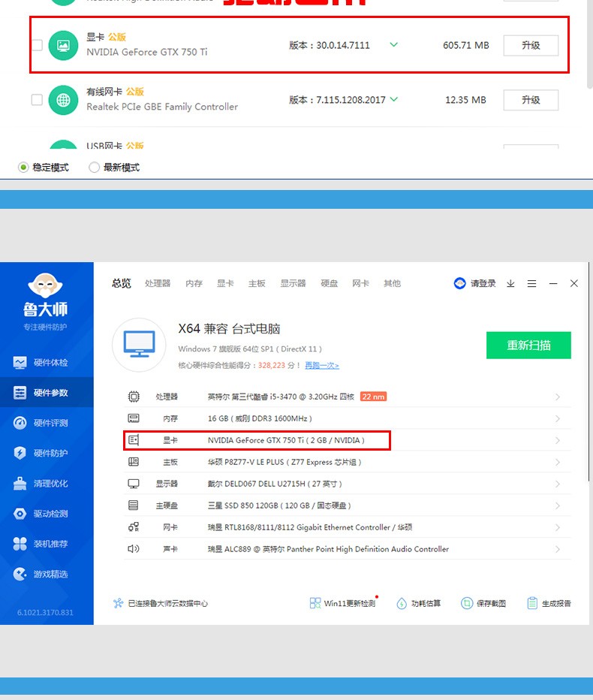
Task: Click the 声卡 speaker row icon
Action: click(x=134, y=549)
